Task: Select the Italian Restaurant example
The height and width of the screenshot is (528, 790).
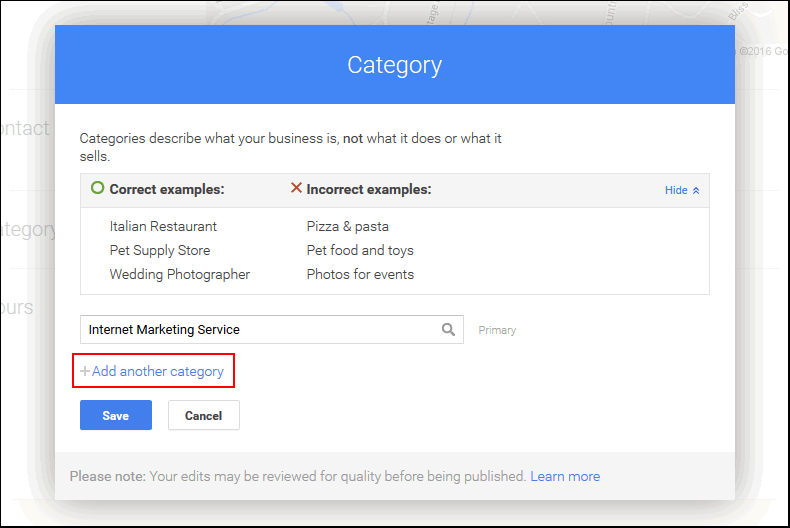Action: click(163, 227)
